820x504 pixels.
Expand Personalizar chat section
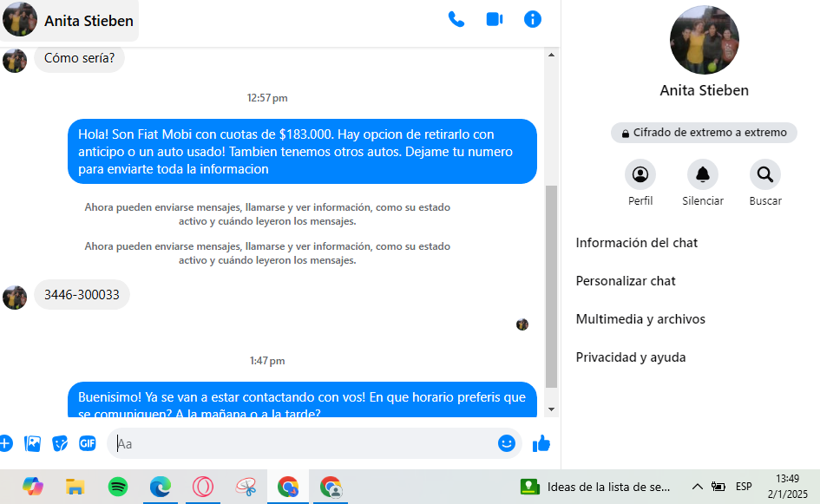coord(626,281)
